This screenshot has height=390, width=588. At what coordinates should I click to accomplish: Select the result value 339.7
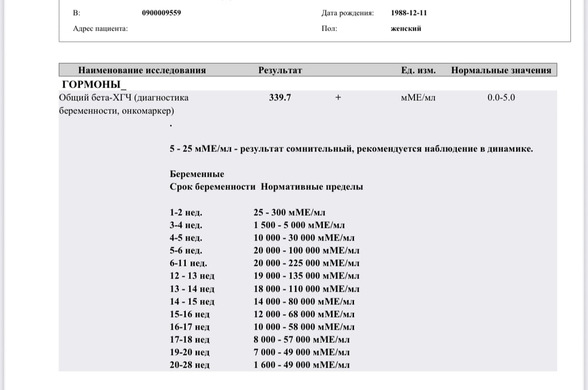point(280,98)
